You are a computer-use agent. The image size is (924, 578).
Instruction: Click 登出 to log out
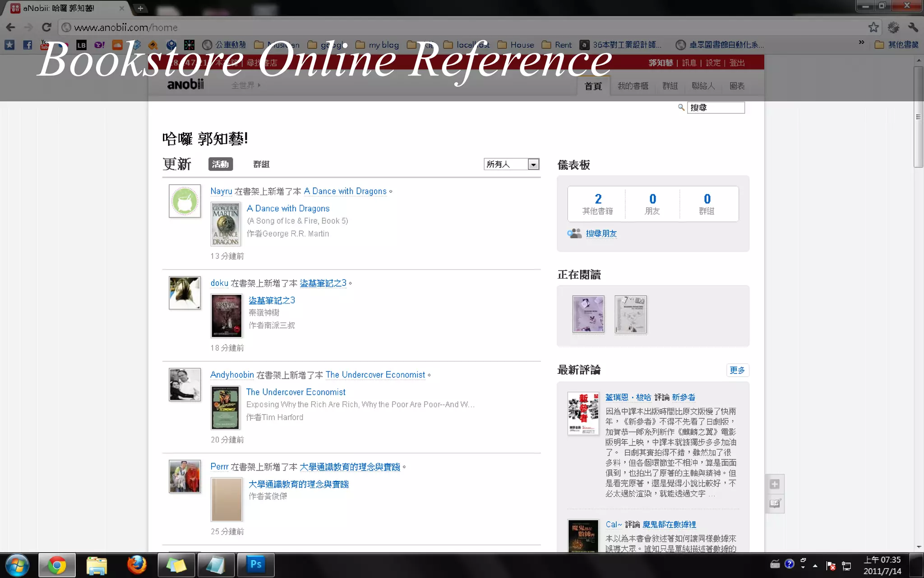(x=737, y=63)
